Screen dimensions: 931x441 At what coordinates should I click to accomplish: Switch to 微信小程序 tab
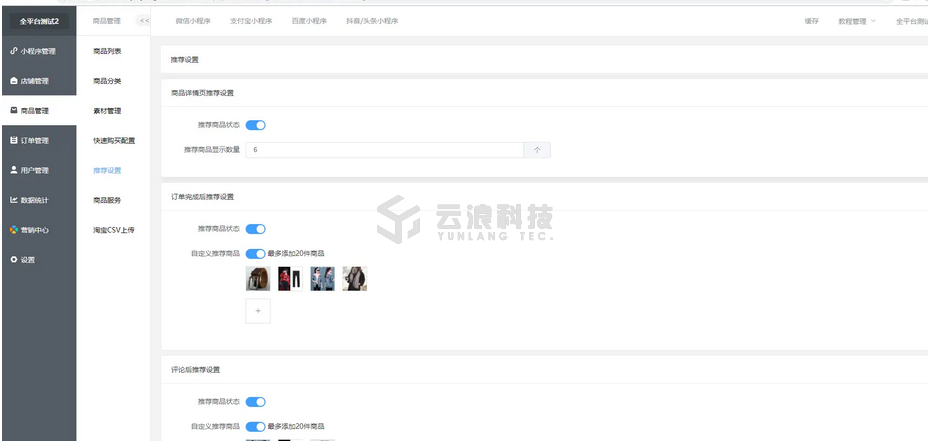click(x=193, y=21)
